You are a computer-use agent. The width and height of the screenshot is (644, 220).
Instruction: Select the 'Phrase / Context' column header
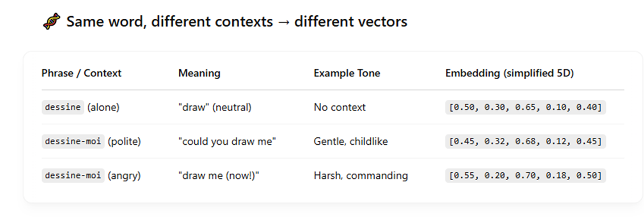tap(81, 73)
